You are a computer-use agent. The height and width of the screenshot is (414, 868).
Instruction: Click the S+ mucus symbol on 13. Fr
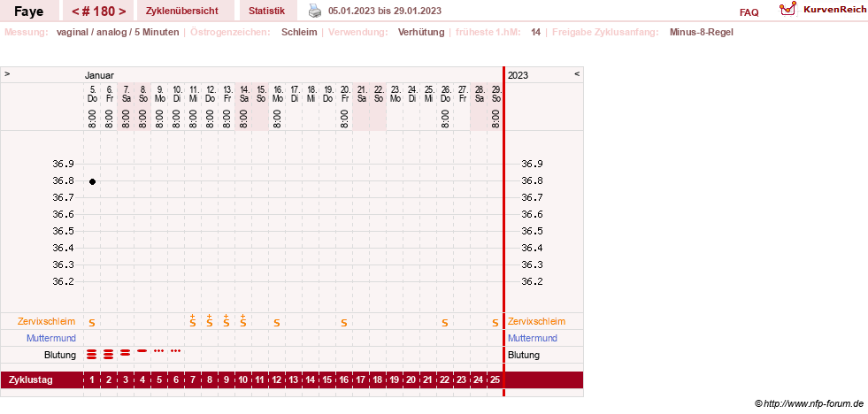[x=227, y=320]
